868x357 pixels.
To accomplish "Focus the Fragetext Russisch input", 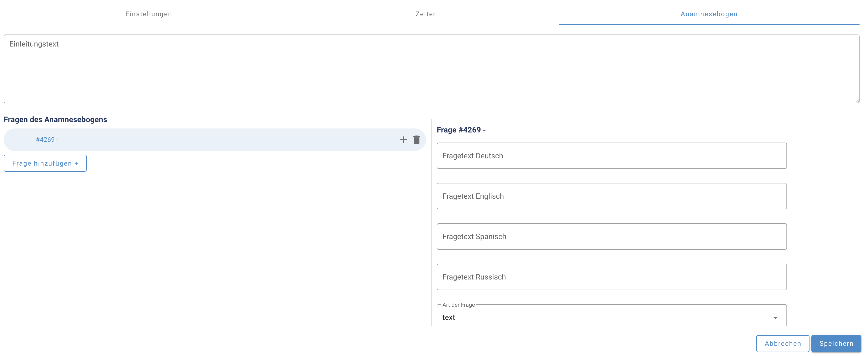I will (x=611, y=277).
